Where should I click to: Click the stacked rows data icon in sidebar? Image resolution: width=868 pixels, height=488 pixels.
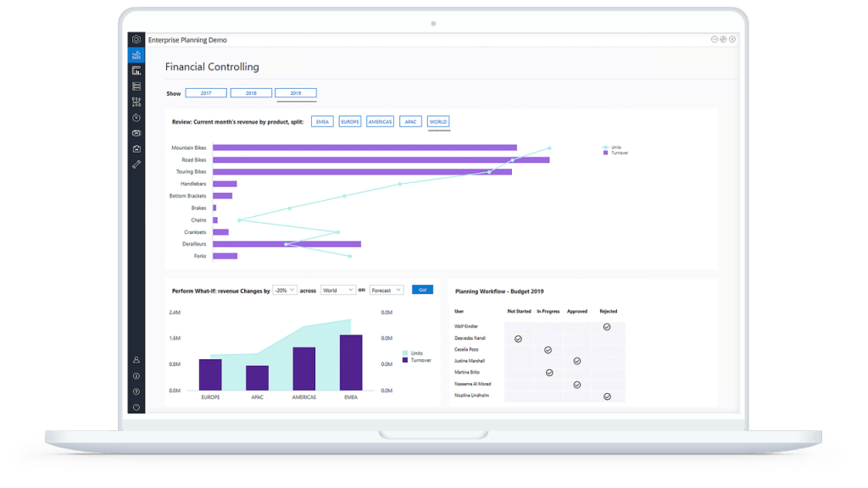[x=136, y=86]
